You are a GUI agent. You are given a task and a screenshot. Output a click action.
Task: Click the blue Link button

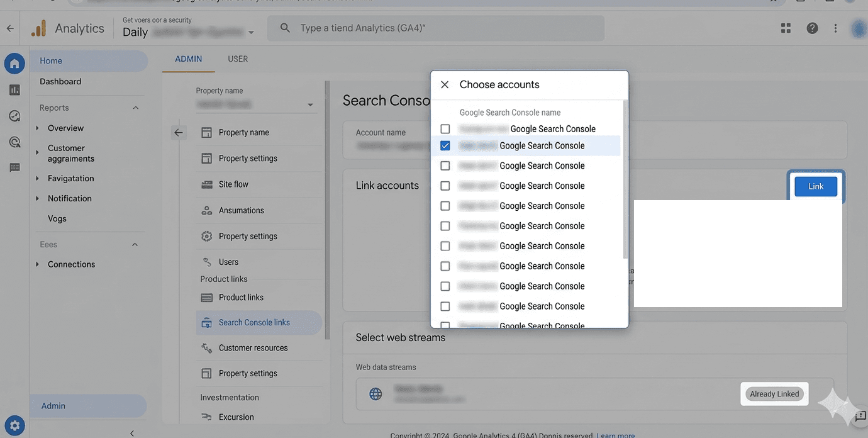click(816, 186)
